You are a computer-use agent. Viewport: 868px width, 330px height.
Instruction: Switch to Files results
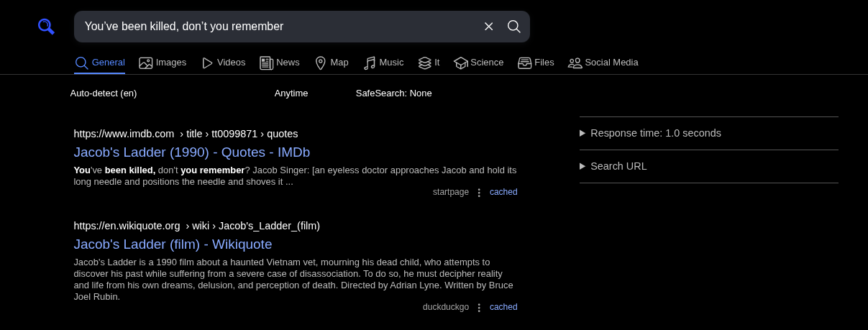536,63
